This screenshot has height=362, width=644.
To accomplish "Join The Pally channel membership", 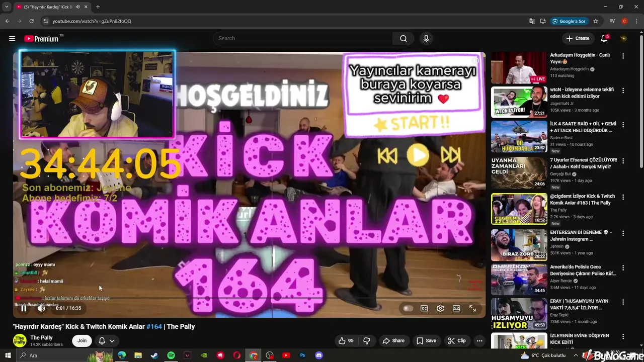I will point(82,341).
